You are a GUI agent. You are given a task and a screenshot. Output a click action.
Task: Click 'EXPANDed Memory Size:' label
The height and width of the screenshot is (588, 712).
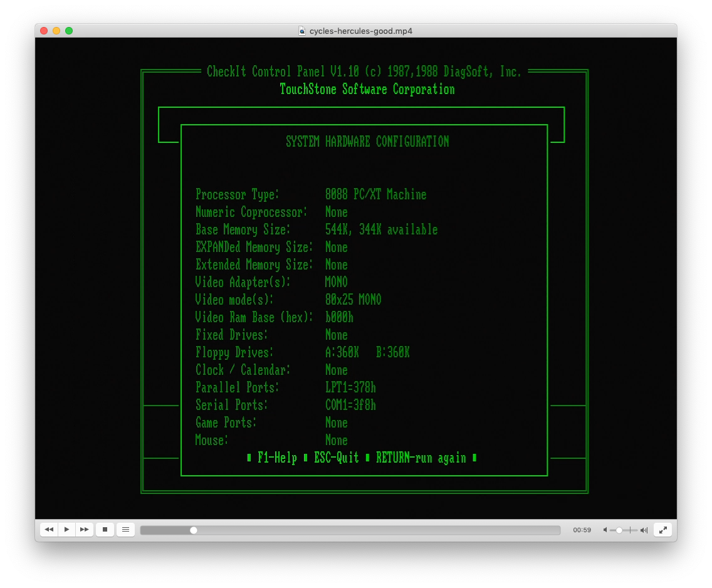254,248
